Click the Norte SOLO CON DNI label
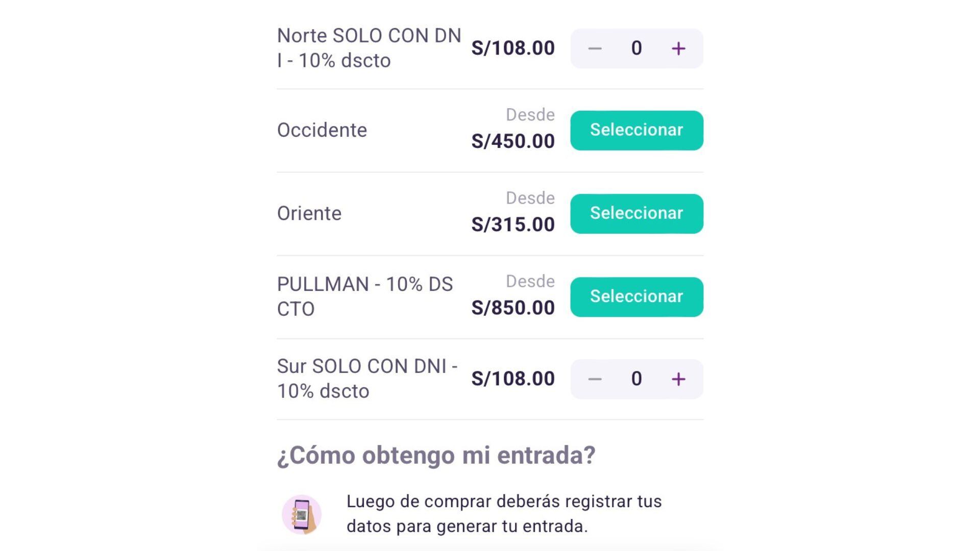This screenshot has width=980, height=551. [x=369, y=48]
